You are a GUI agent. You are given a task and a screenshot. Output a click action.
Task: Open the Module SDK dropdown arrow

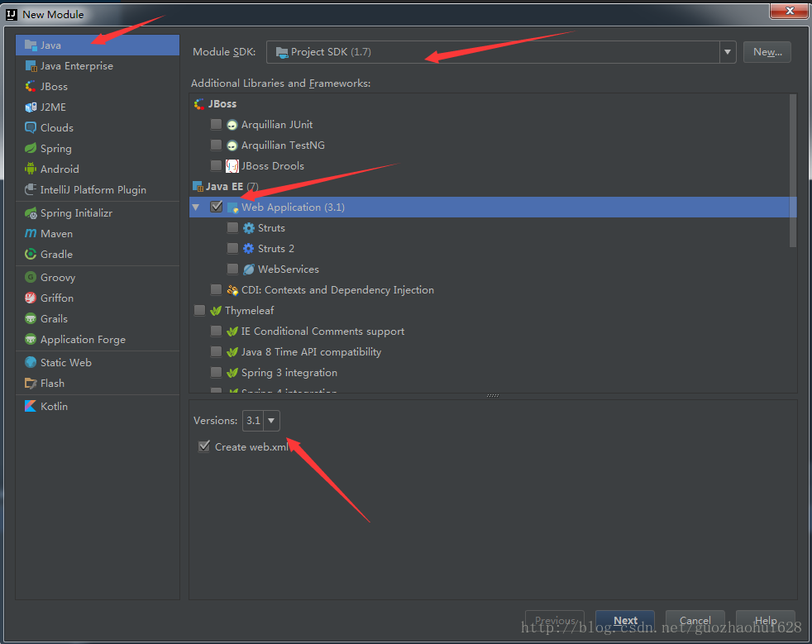(x=728, y=52)
